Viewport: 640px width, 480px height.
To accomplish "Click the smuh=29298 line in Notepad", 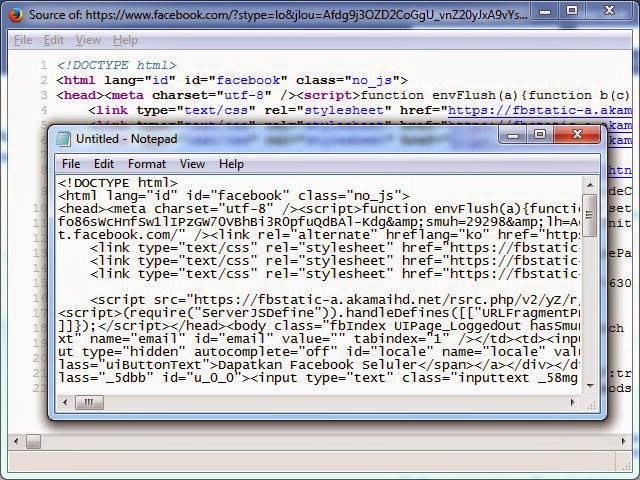I will click(318, 222).
